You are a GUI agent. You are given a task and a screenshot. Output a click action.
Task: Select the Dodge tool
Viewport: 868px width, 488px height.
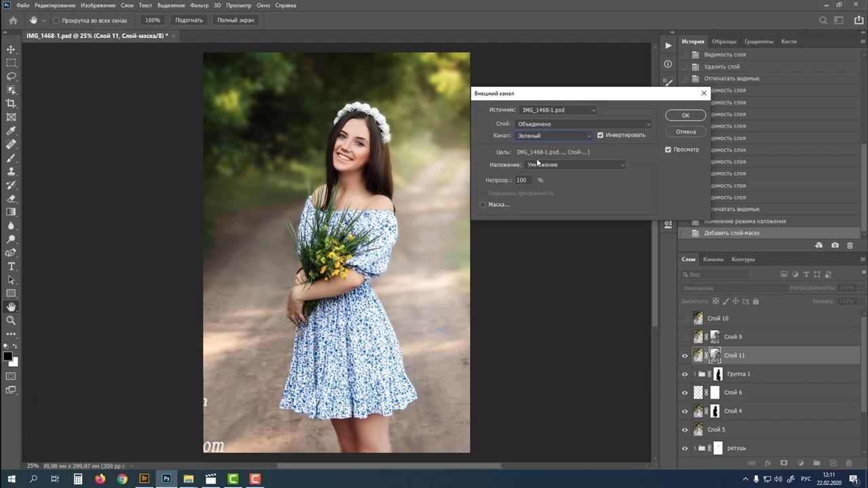point(11,239)
